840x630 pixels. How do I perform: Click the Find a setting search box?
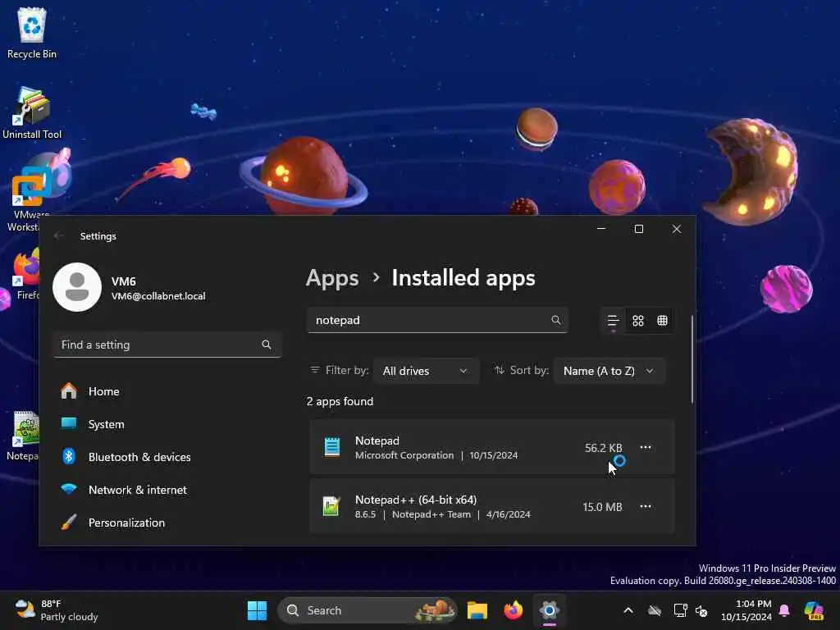click(x=167, y=345)
